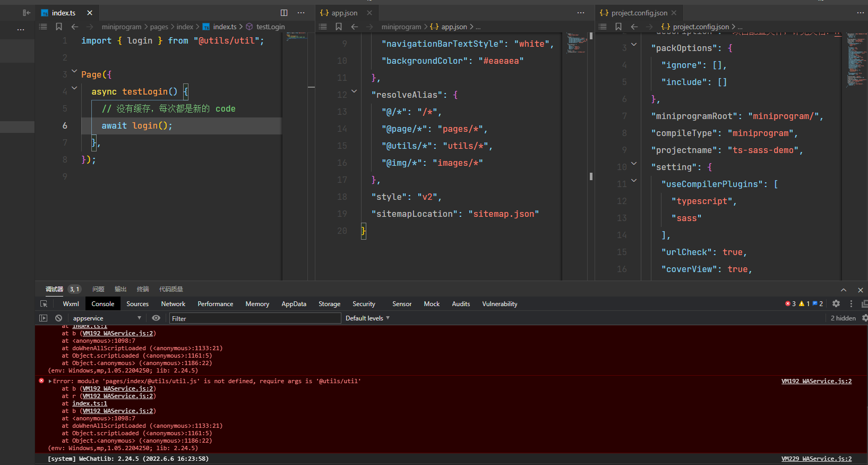
Task: Close the index.ts editor tab
Action: pyautogui.click(x=90, y=13)
